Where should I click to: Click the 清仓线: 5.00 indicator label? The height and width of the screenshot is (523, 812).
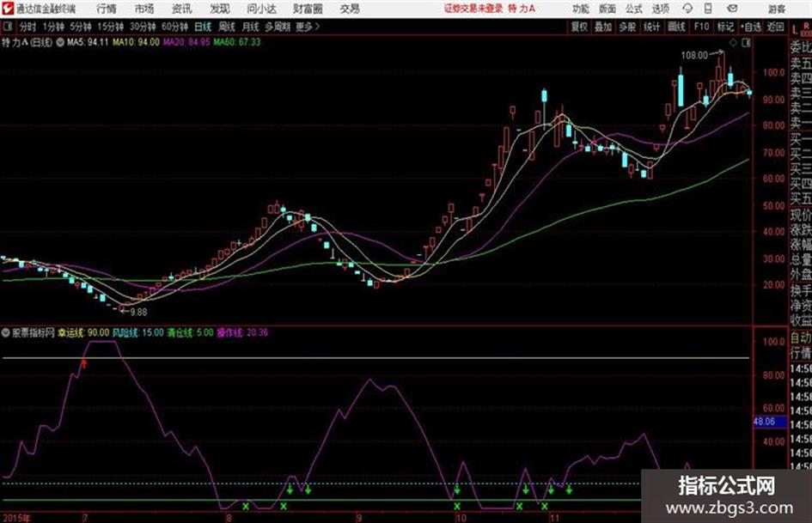pos(190,332)
